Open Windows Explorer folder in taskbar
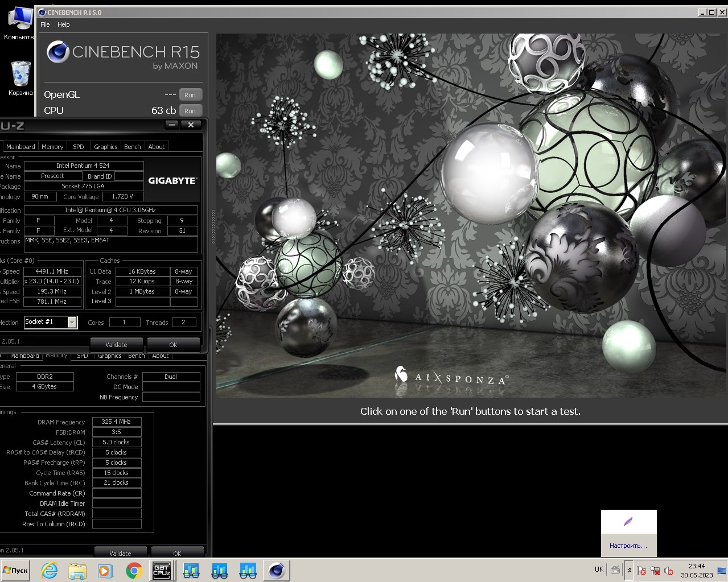Screen dimensions: 728x582 pos(77,570)
